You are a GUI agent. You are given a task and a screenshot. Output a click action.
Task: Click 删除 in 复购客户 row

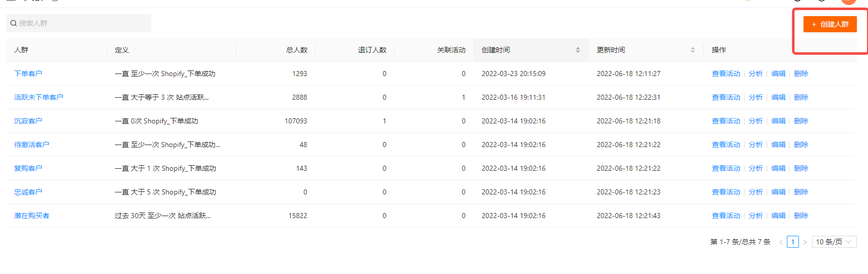pos(801,168)
